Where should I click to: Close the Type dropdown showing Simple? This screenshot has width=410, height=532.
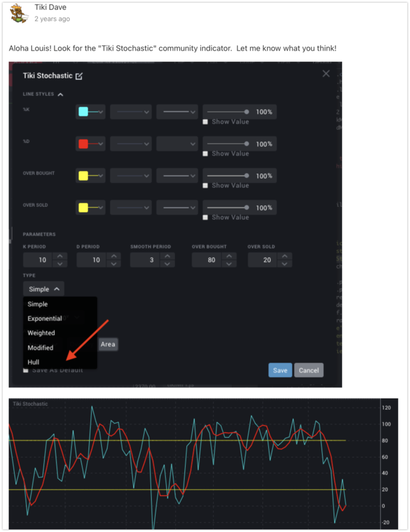tap(43, 289)
